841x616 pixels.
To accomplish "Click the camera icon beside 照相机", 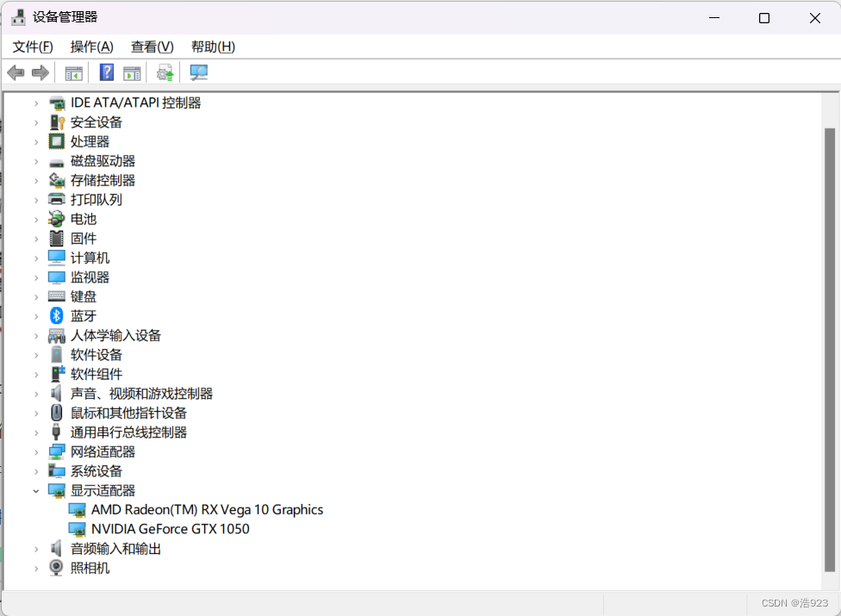I will [55, 567].
